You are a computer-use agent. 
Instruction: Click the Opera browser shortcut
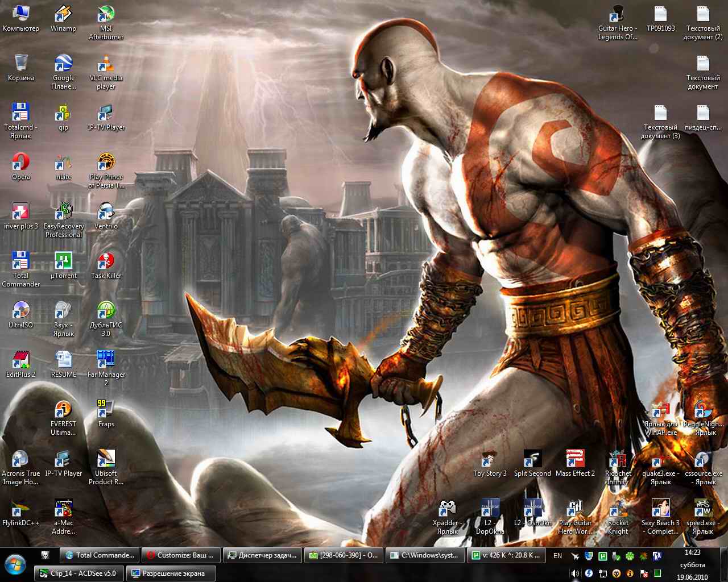pyautogui.click(x=21, y=163)
